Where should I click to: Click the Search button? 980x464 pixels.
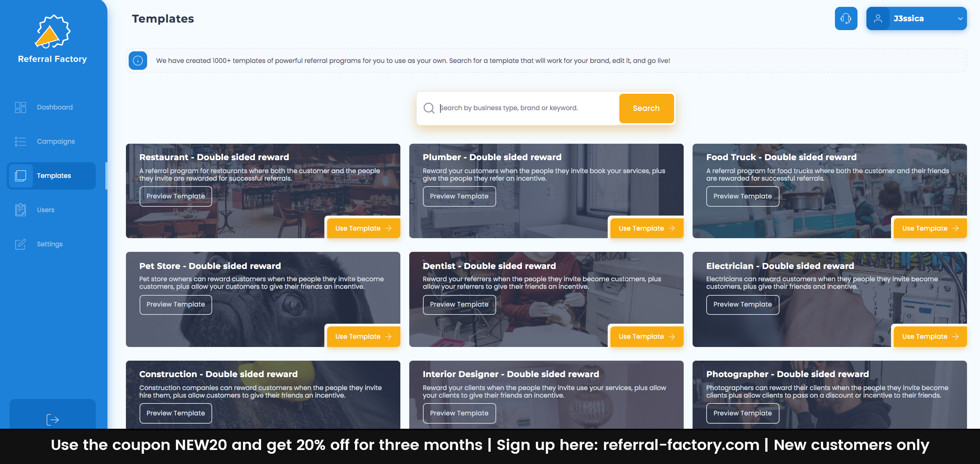[x=646, y=108]
